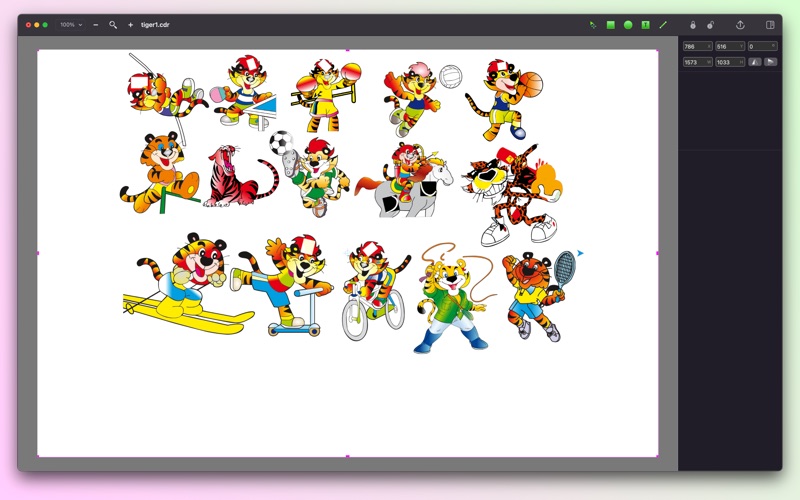Viewport: 800px width, 500px height.
Task: Open the 100% zoom level dropdown
Action: click(70, 24)
